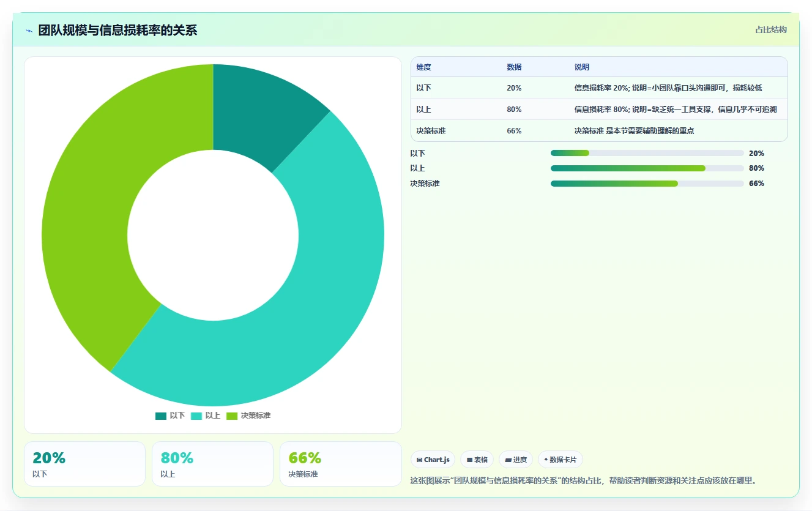
Task: Click the 以下 progress row label
Action: [x=417, y=154]
